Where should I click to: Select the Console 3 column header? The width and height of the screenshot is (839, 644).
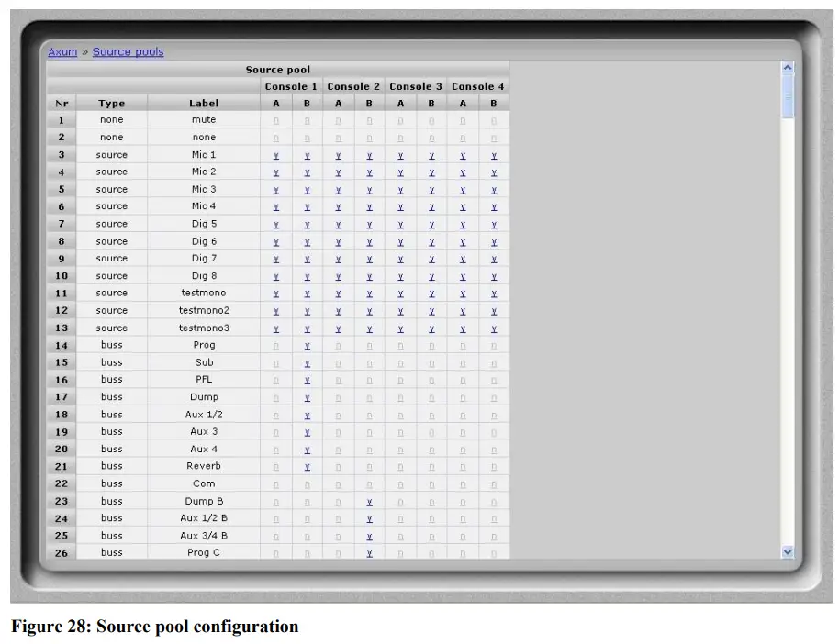point(416,86)
